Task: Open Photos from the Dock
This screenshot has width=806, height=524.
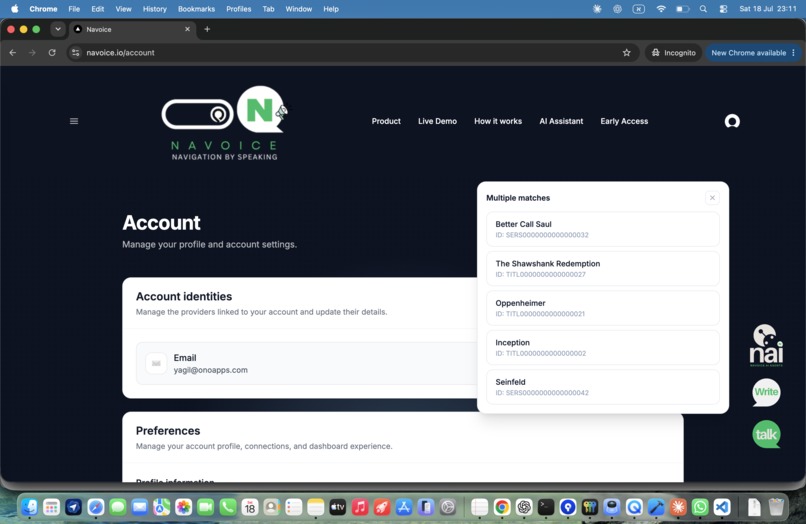Action: pyautogui.click(x=184, y=508)
